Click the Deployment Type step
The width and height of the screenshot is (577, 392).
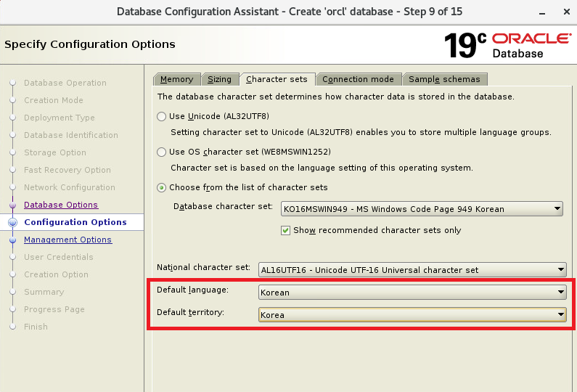tap(60, 118)
